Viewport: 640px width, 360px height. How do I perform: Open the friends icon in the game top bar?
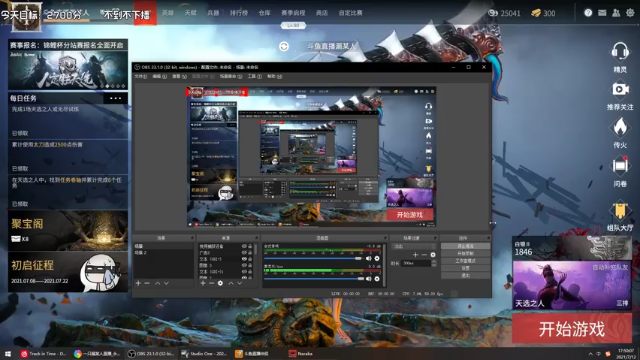point(616,13)
